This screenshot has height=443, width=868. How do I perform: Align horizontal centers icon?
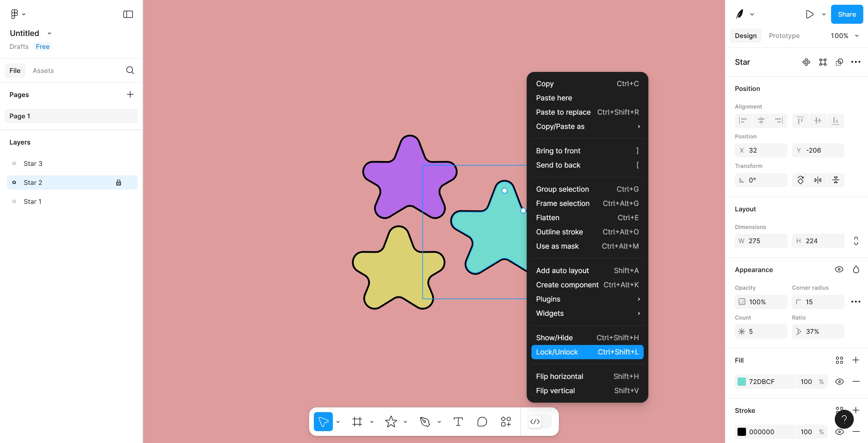[x=761, y=121]
